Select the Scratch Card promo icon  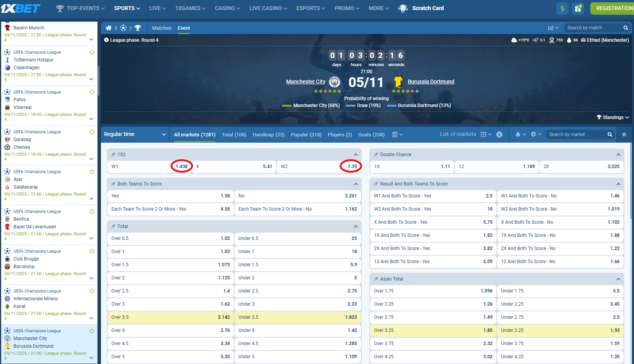(403, 8)
